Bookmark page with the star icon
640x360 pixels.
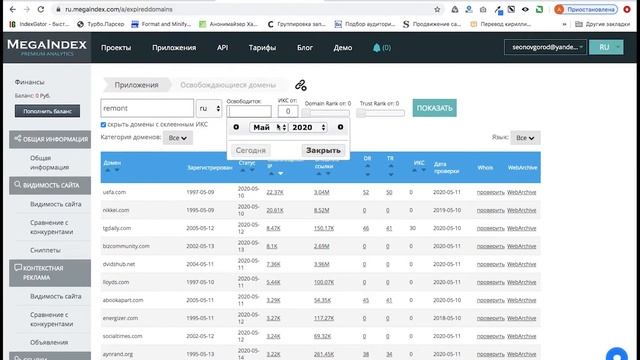437,9
